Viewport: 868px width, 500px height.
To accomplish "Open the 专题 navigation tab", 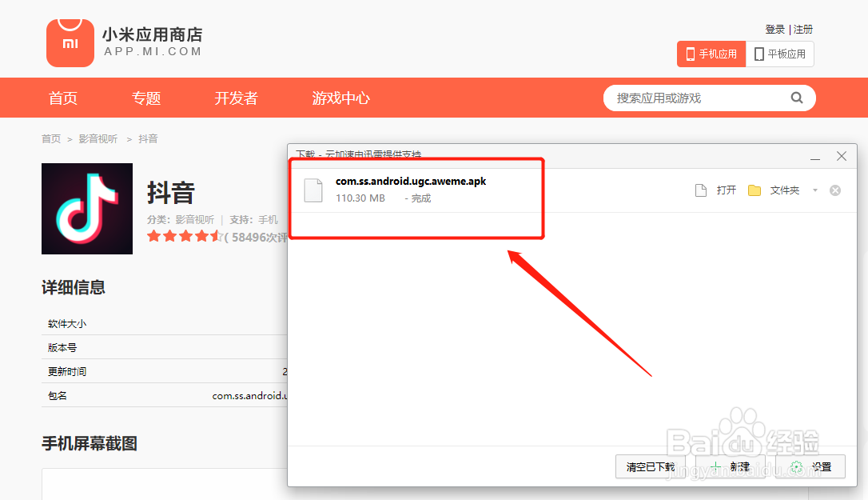I will [146, 98].
